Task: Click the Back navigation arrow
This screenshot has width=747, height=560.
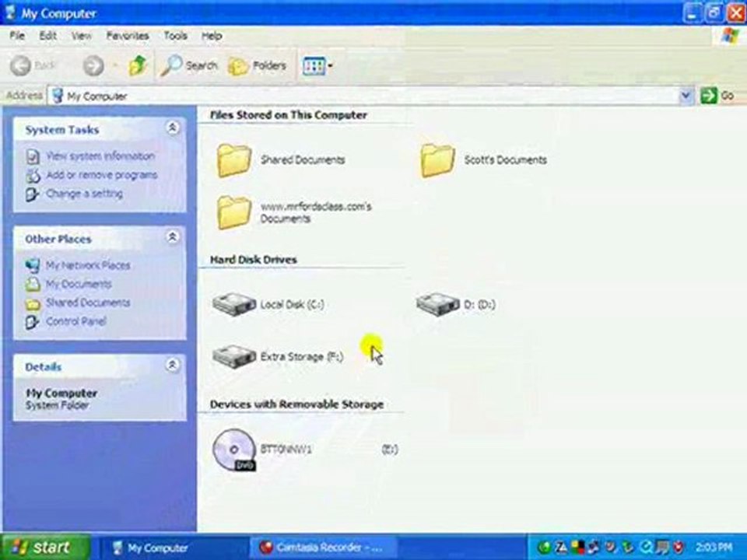Action: click(20, 65)
